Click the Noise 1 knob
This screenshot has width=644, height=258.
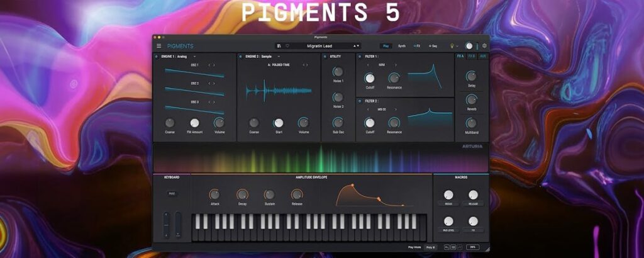[x=338, y=72]
